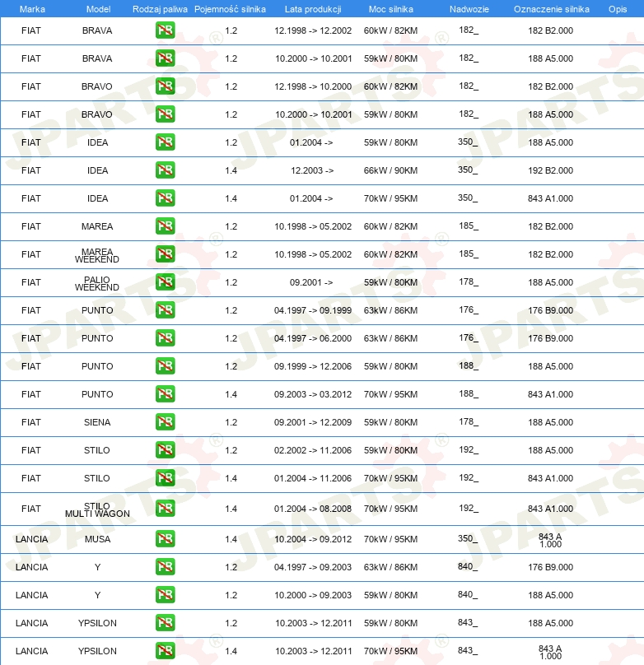Click the Pojemność silnika column header

(x=230, y=9)
